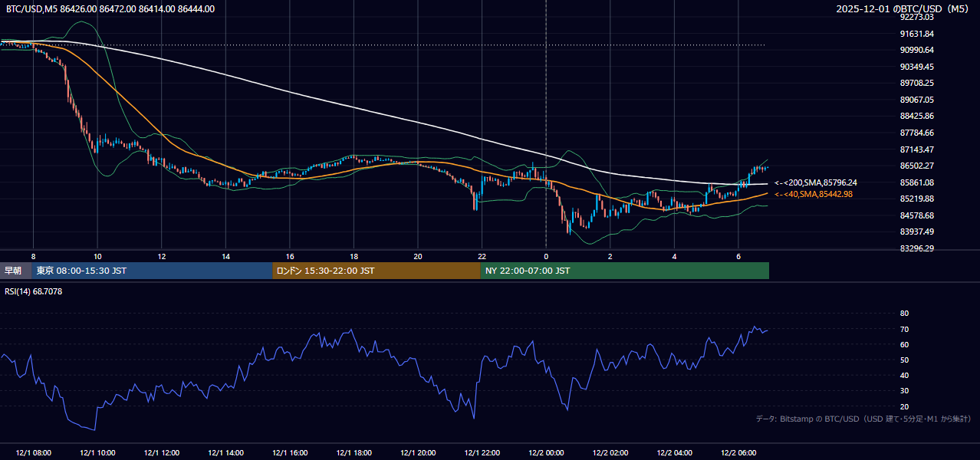980x460 pixels.
Task: Click the 12/2 02:00 time label
Action: [610, 453]
